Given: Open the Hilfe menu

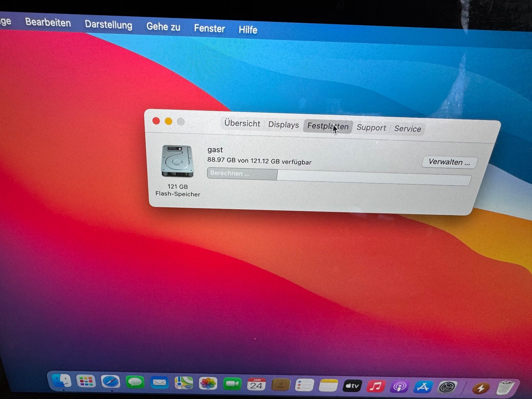Looking at the screenshot, I should [x=248, y=30].
